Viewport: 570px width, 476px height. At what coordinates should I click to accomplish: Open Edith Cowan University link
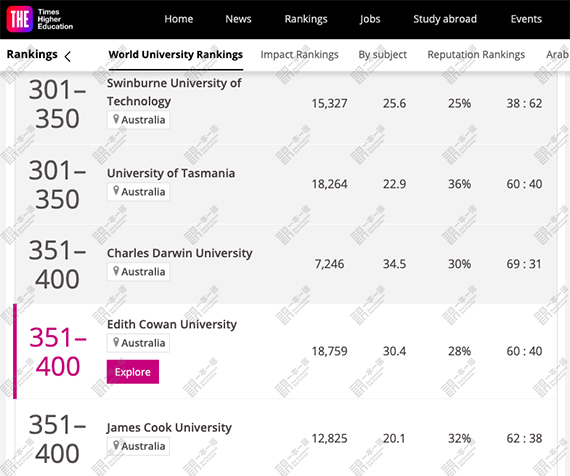(172, 324)
